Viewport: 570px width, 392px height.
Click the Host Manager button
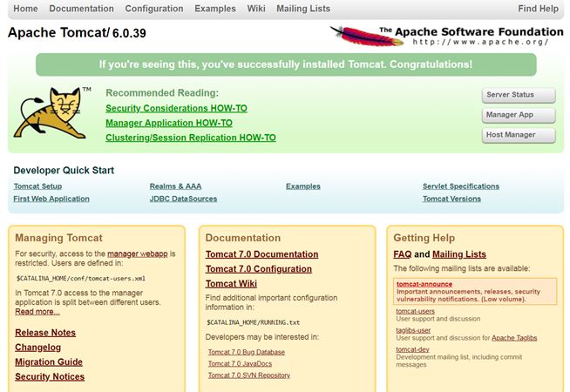pos(519,135)
